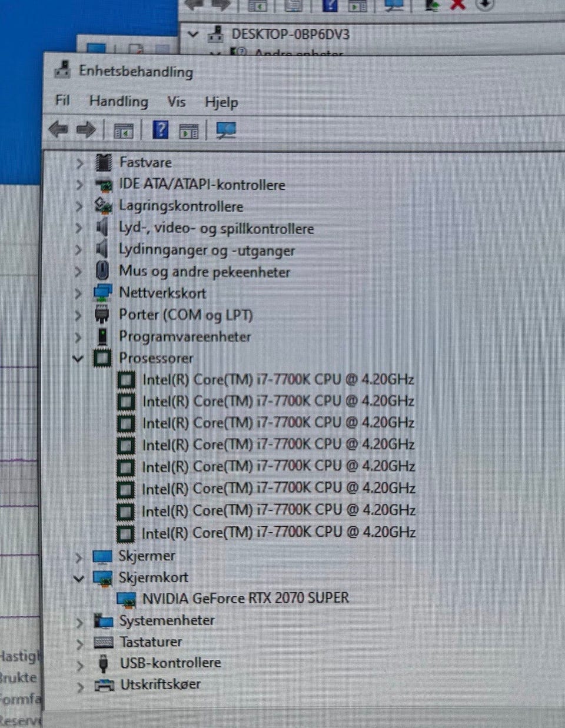The image size is (565, 728).
Task: Click the IDE ATA/ATAPI-kontrollere icon
Action: point(104,185)
